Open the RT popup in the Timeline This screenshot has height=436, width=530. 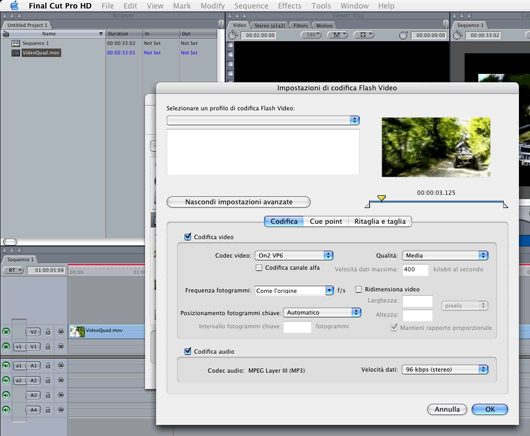click(x=14, y=270)
